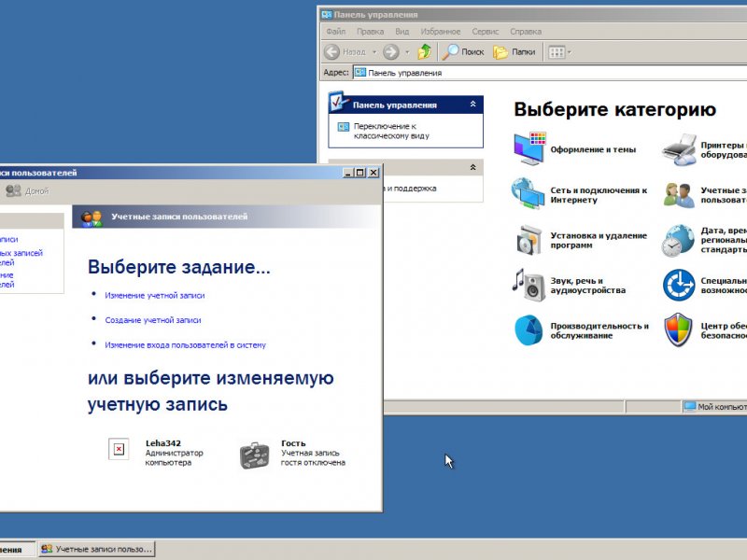Select the Гость suitcase account icon
Viewport: 747px width, 560px height.
[254, 455]
